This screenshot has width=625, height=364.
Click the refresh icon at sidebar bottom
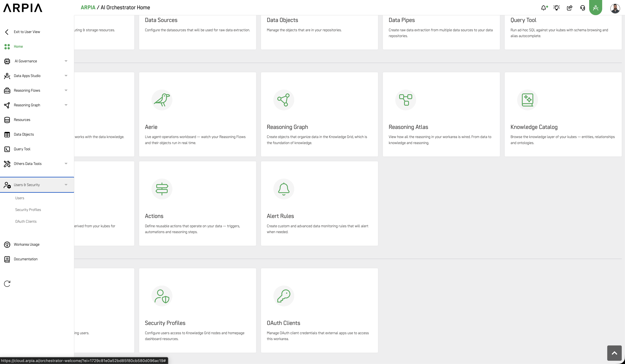pyautogui.click(x=7, y=284)
